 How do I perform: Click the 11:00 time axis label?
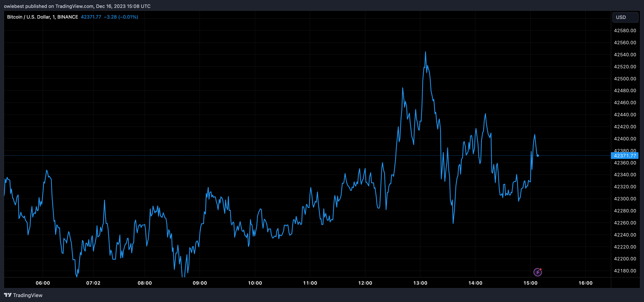click(310, 283)
